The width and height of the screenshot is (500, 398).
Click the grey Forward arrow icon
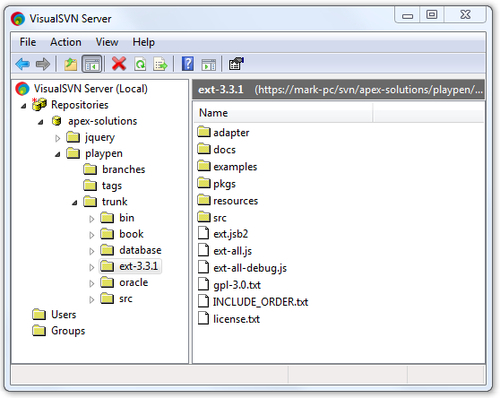coord(43,64)
